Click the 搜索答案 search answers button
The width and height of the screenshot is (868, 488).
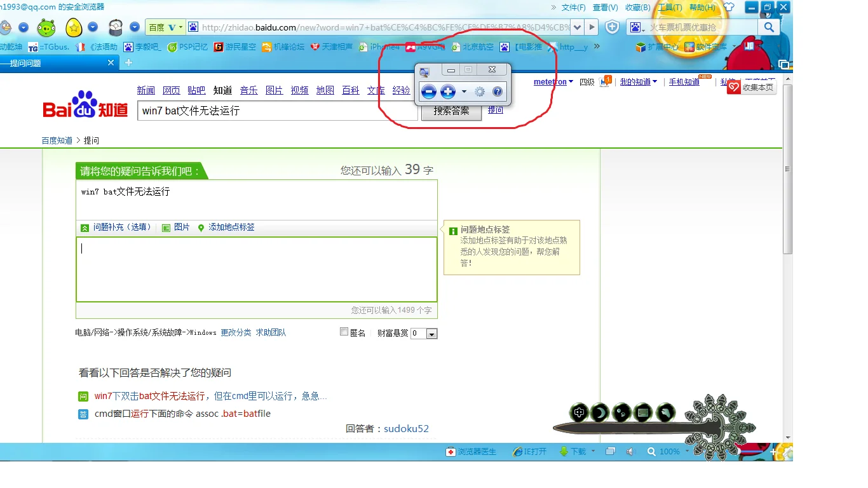(451, 111)
